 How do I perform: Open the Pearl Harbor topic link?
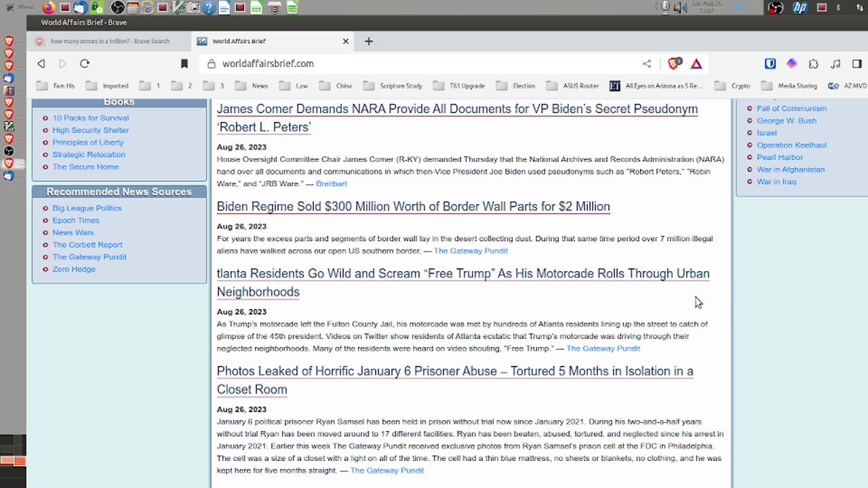click(780, 157)
